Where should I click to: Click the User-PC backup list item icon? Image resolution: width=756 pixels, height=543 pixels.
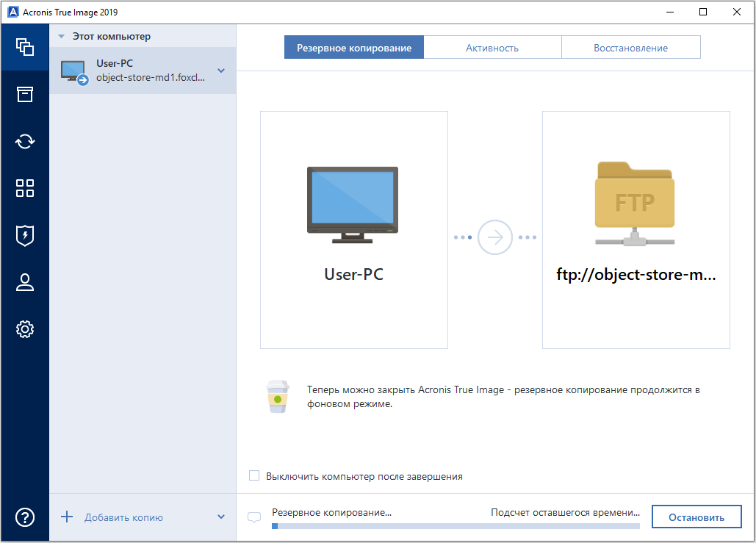point(74,72)
